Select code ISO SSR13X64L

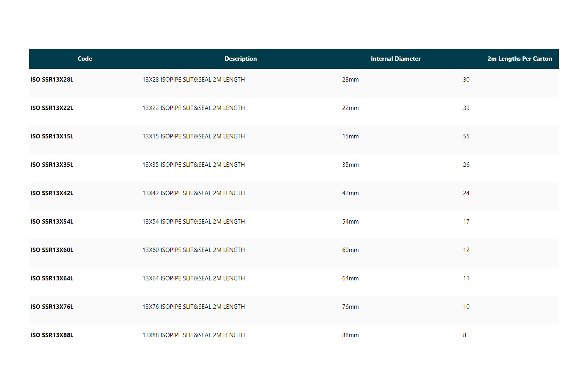[52, 278]
